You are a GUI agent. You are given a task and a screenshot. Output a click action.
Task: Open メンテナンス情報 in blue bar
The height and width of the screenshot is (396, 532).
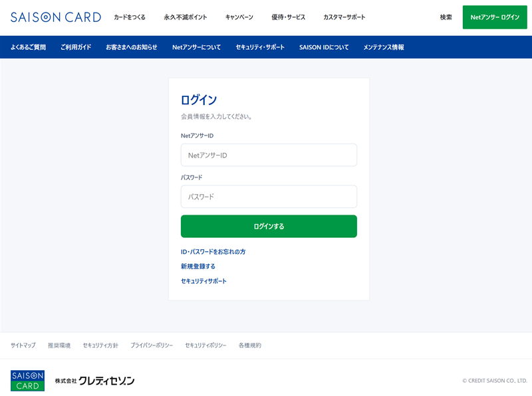pos(384,47)
